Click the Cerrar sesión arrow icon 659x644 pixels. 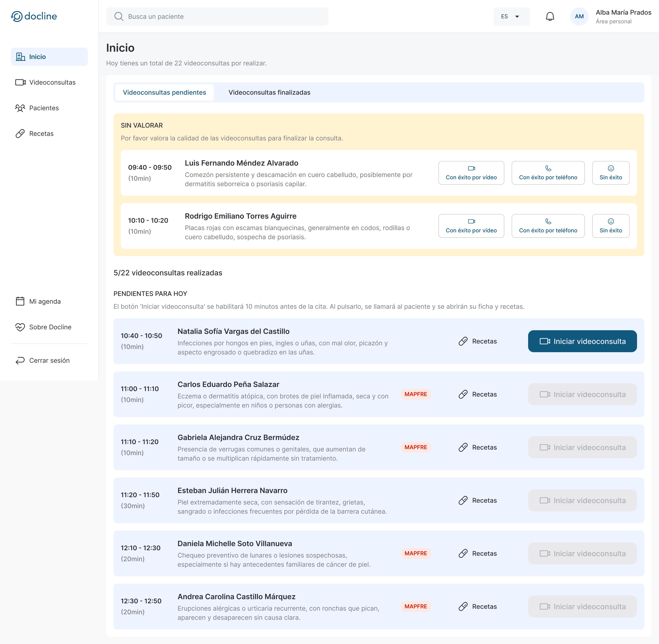(x=20, y=360)
